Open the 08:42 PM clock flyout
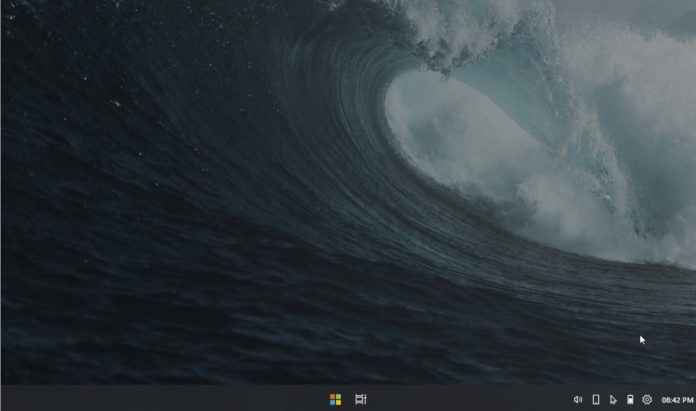Screen dimensions: 696x411 coord(677,399)
